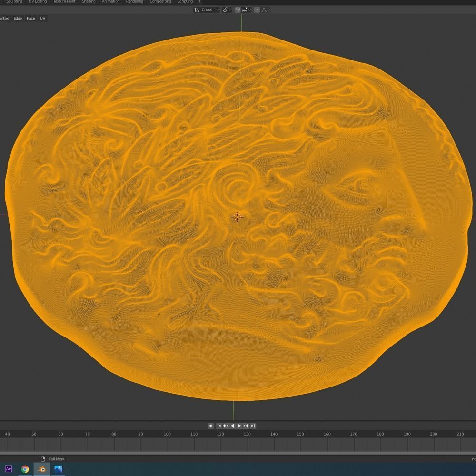The image size is (476, 476).
Task: Open the Texture Paint workspace tab
Action: [64, 2]
